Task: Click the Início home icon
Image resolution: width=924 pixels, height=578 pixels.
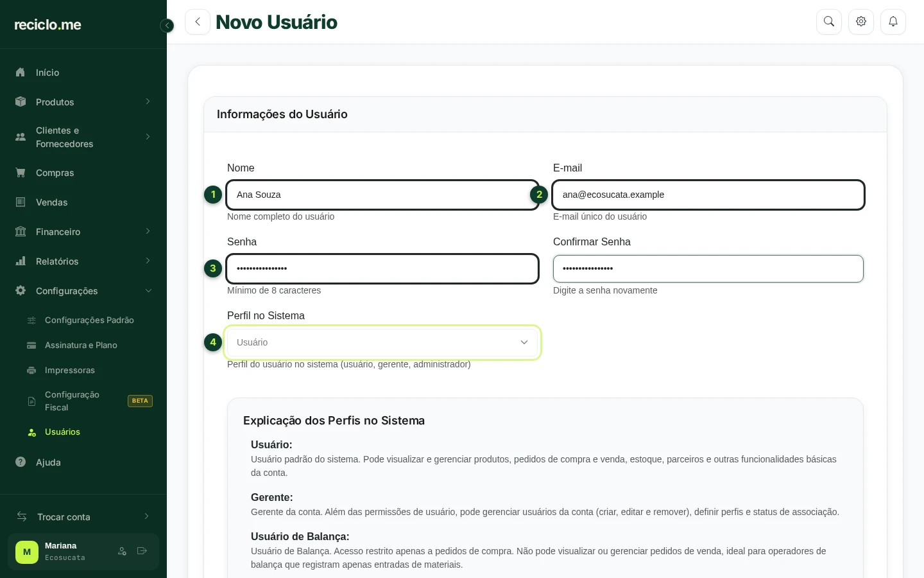Action: point(21,73)
